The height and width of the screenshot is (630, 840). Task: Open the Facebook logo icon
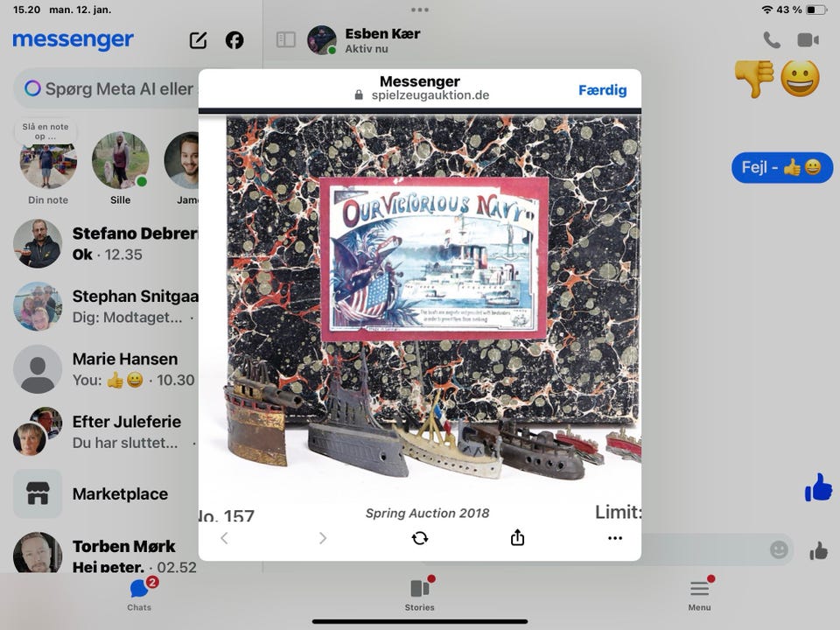point(234,40)
